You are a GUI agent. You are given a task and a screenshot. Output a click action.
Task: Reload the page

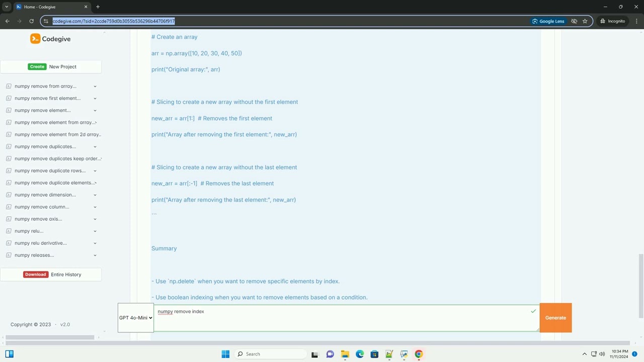point(31,21)
